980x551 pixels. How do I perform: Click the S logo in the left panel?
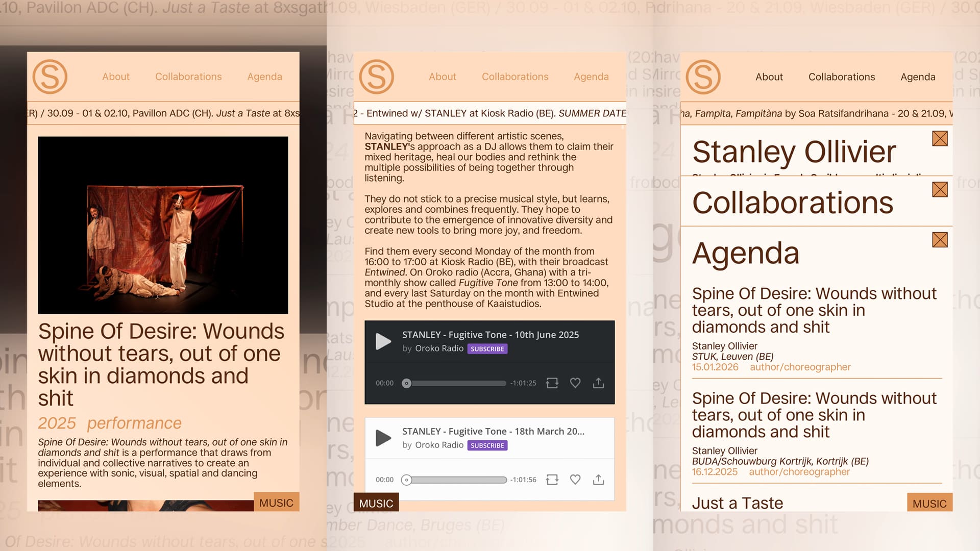50,77
